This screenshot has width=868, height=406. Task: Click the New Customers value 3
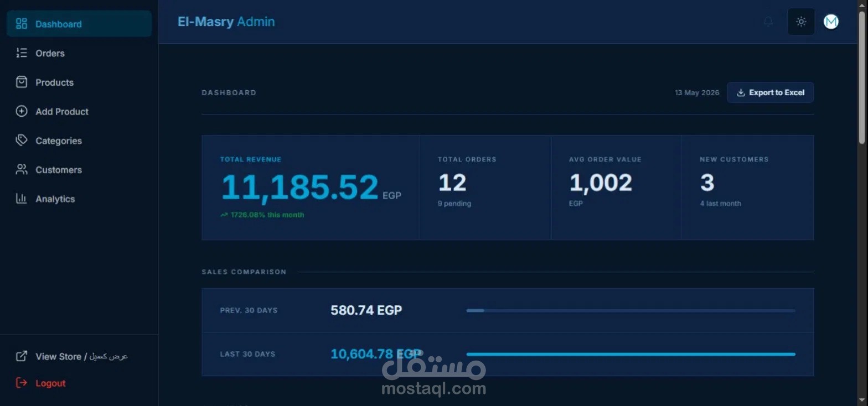pos(707,183)
